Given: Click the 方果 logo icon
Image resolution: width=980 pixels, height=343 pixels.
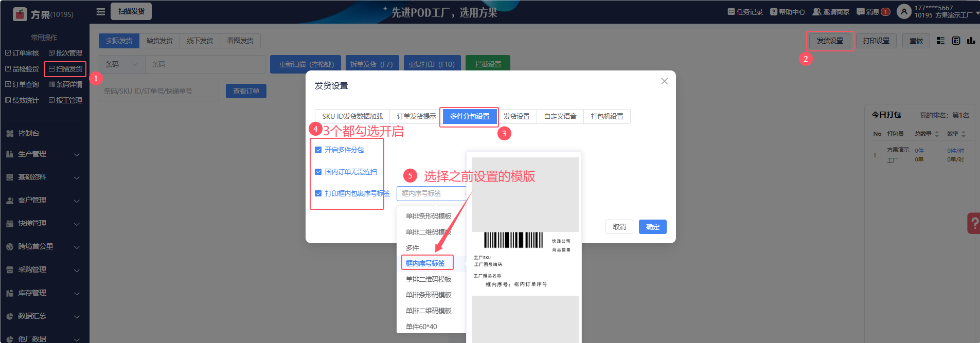Looking at the screenshot, I should (x=20, y=14).
